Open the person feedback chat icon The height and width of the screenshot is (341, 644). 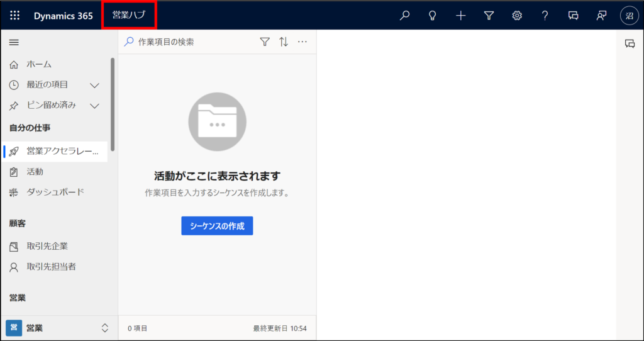point(601,16)
